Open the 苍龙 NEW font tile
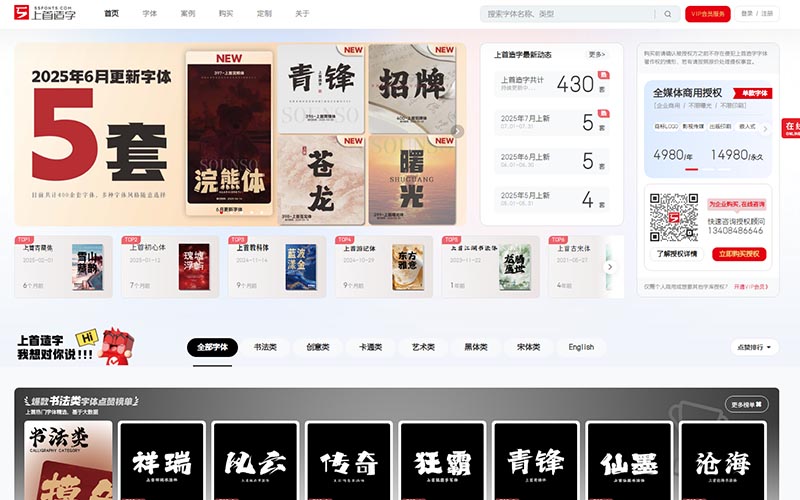This screenshot has height=500, width=800. click(x=321, y=180)
